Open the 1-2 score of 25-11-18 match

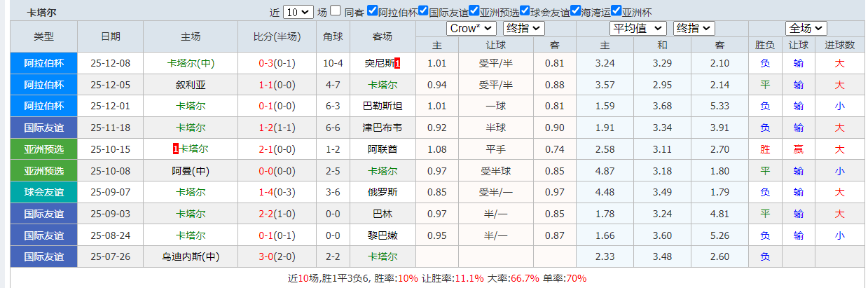click(266, 128)
